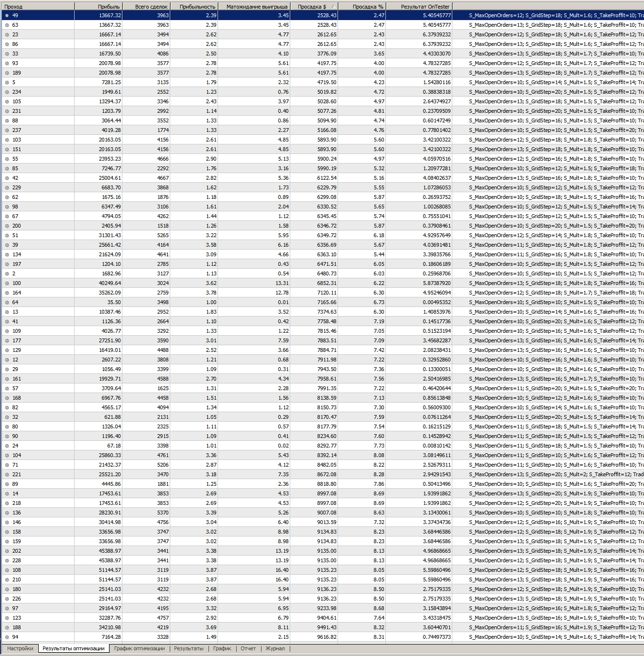Click the pass number 189
The width and height of the screenshot is (644, 656).
(x=17, y=73)
